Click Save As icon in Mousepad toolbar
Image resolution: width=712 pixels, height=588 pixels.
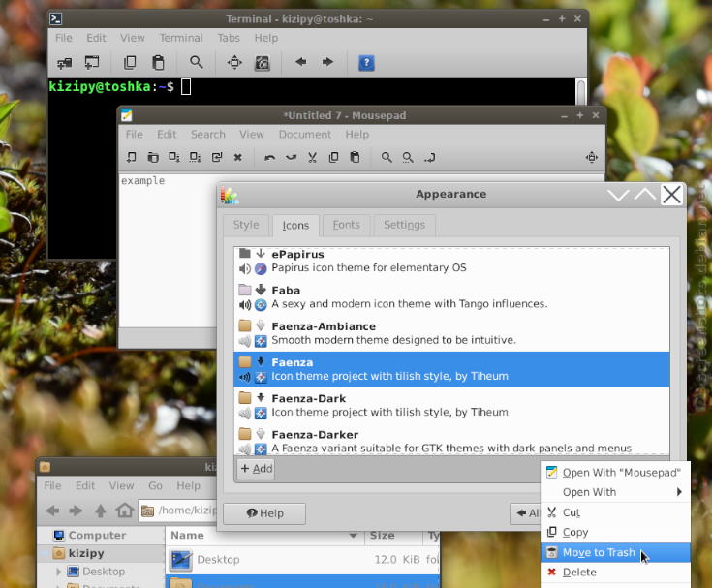(x=196, y=158)
